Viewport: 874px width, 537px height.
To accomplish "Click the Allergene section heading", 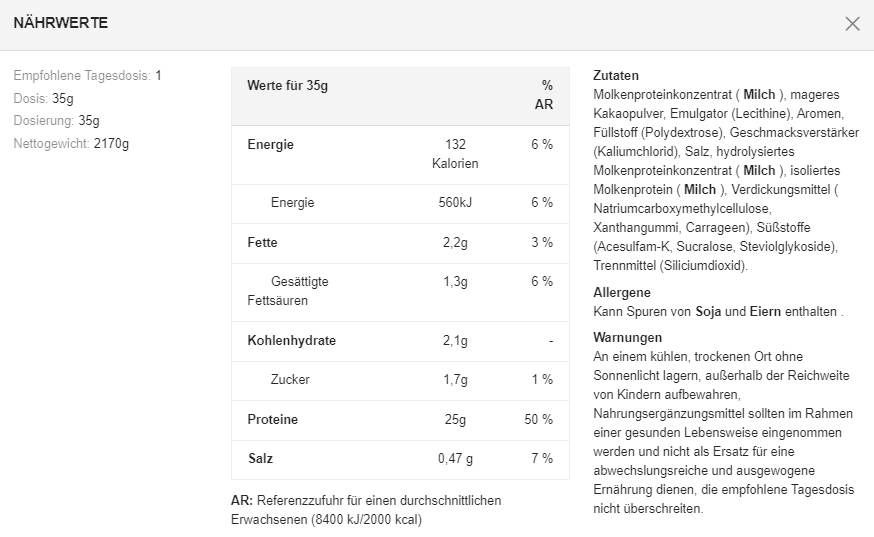I will [622, 292].
